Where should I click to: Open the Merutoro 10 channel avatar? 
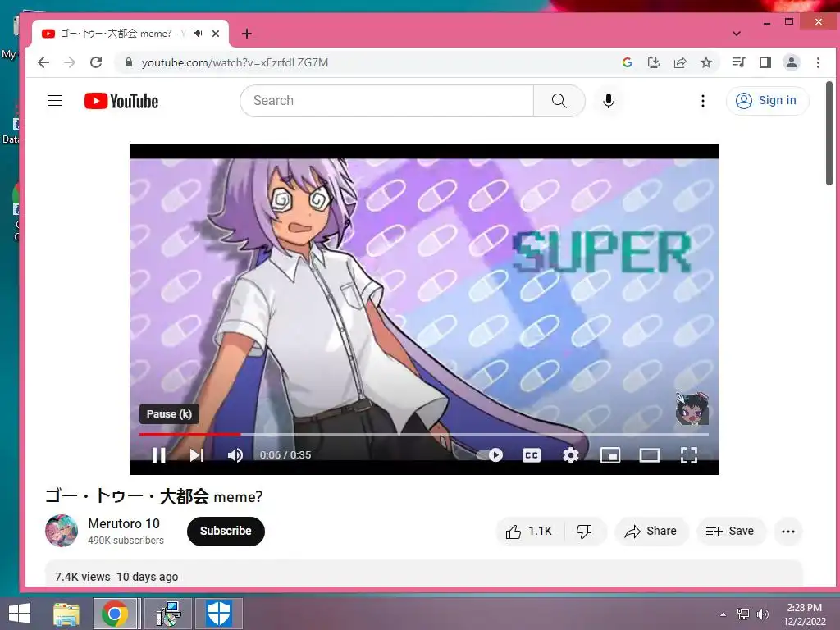click(62, 531)
